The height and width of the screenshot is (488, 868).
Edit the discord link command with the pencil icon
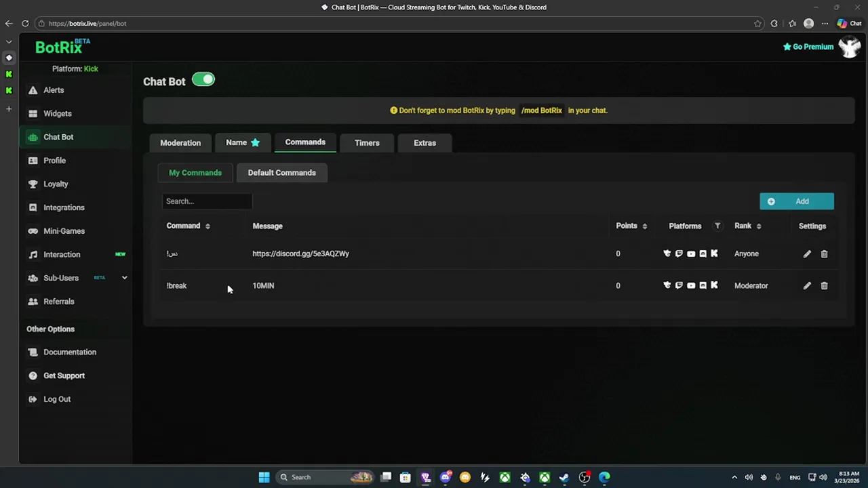(x=807, y=253)
